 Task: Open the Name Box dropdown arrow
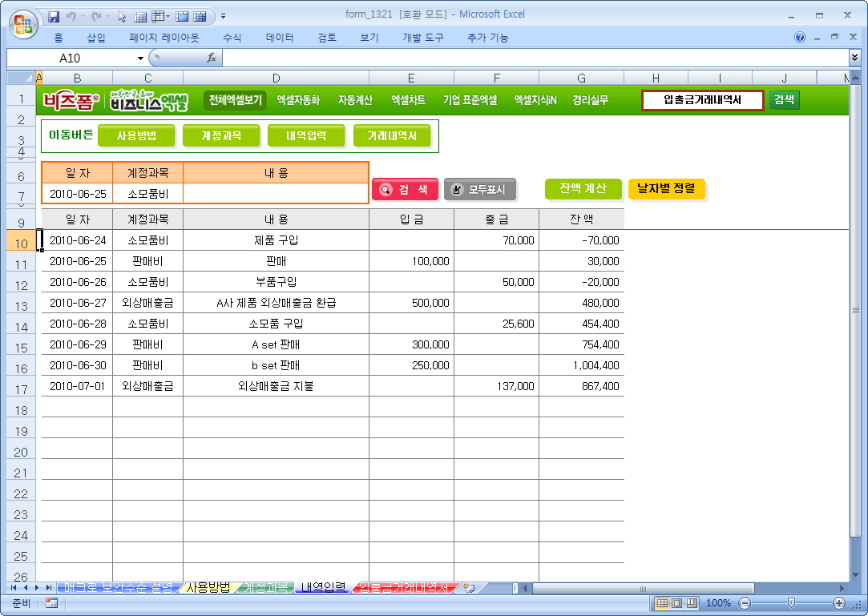click(140, 58)
